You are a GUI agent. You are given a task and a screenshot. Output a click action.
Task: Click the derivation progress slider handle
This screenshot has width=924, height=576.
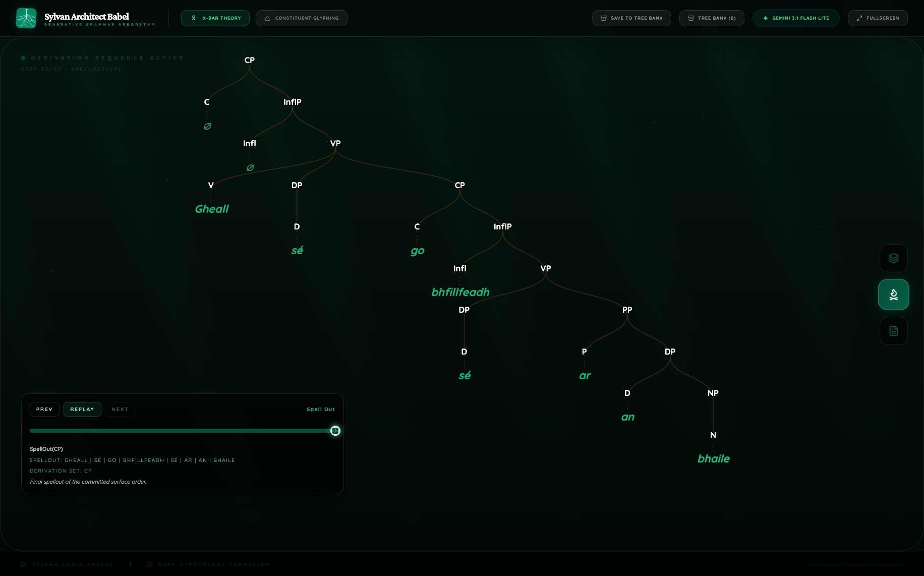(335, 431)
